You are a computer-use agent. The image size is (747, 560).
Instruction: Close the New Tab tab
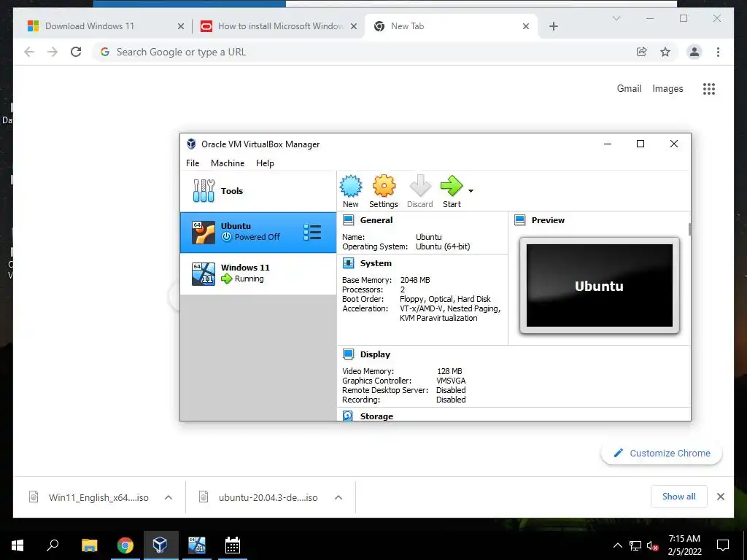pos(526,26)
